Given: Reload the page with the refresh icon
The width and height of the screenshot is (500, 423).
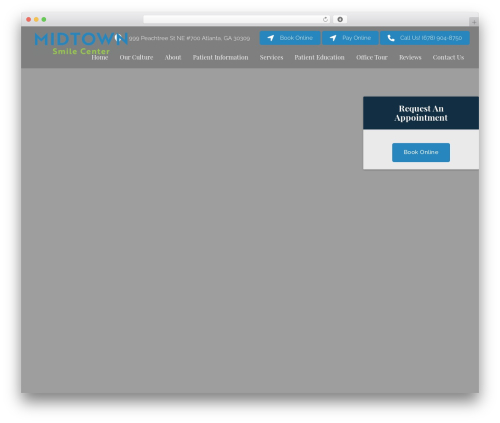Looking at the screenshot, I should click(325, 19).
